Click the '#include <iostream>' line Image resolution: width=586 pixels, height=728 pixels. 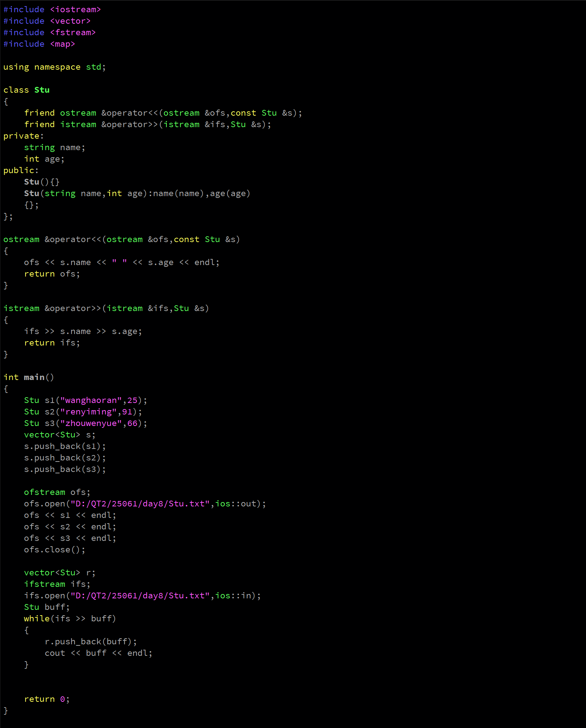[x=52, y=10]
